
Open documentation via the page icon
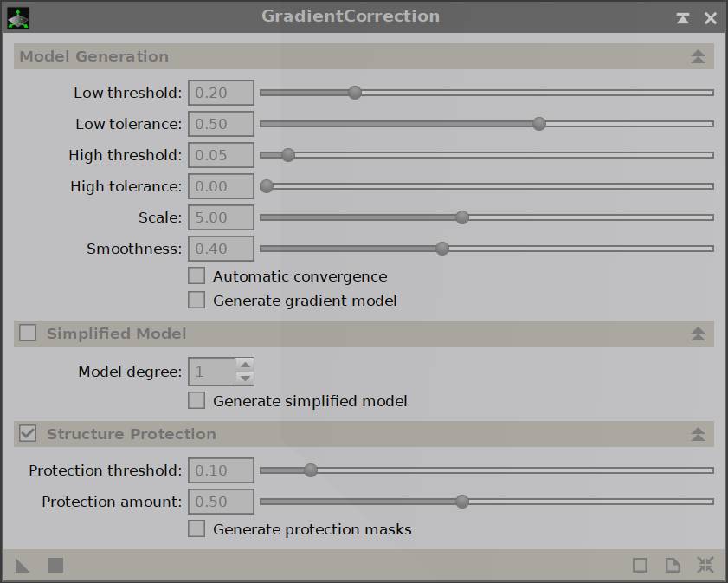pos(673,566)
